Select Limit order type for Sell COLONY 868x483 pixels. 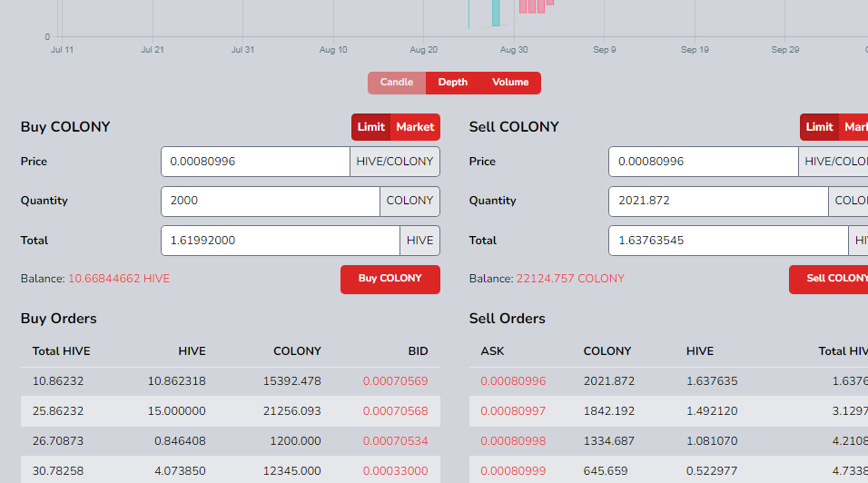pos(819,127)
